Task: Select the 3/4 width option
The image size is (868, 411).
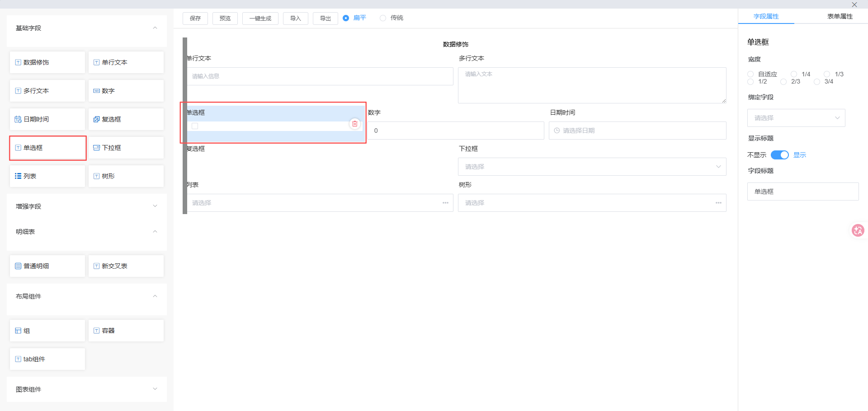Action: pos(817,82)
